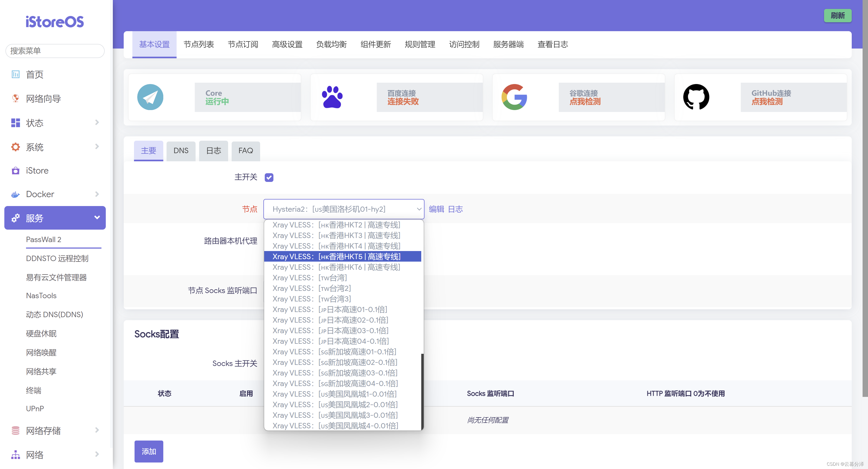Select the HK香港HKT6 node option
Screen dimensions: 868x469
coord(336,267)
